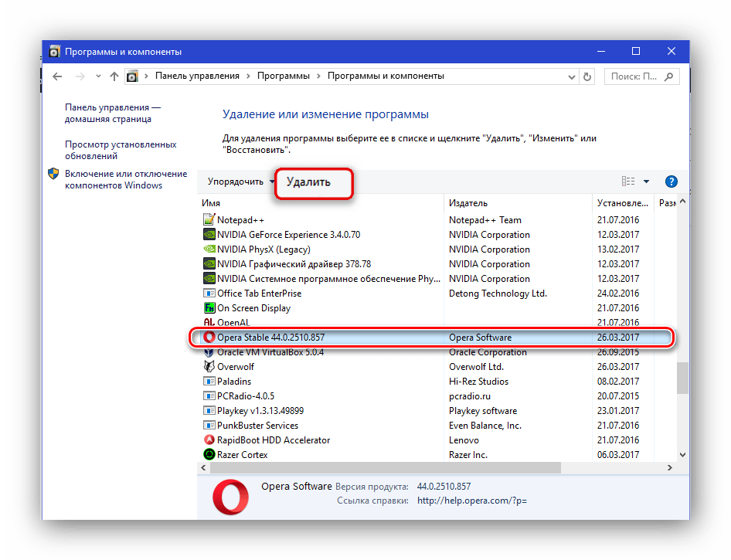
Task: Open the help question mark icon
Action: 671,182
